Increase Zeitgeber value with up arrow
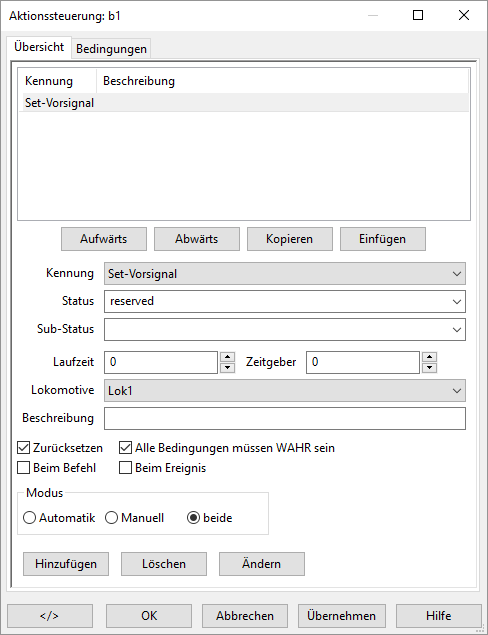Viewport: 488px width, 635px height. 429,357
